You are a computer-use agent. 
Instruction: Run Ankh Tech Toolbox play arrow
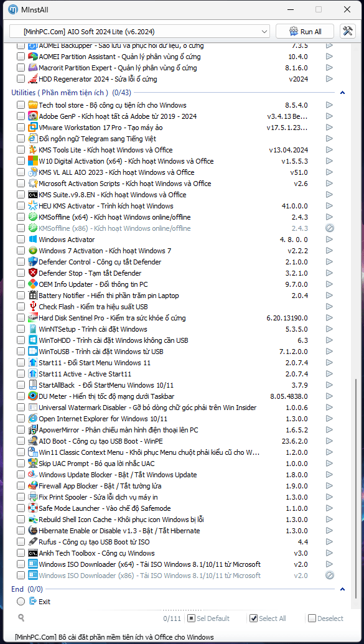(329, 553)
